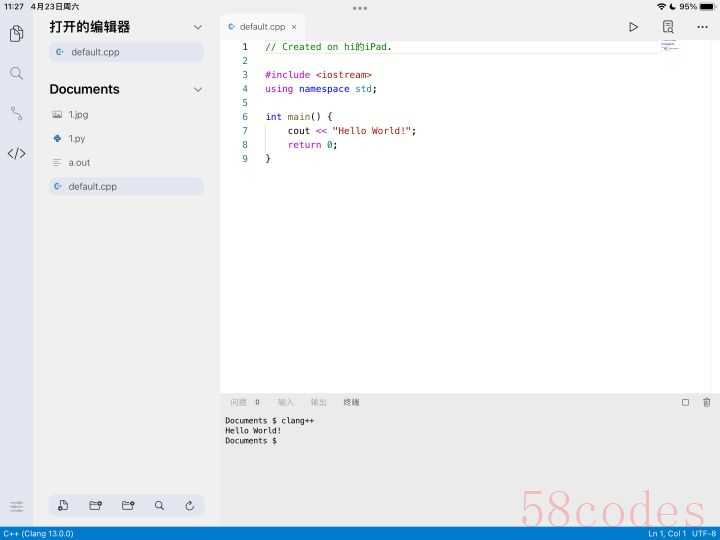This screenshot has width=720, height=540.
Task: Run the code with play button
Action: [x=633, y=27]
